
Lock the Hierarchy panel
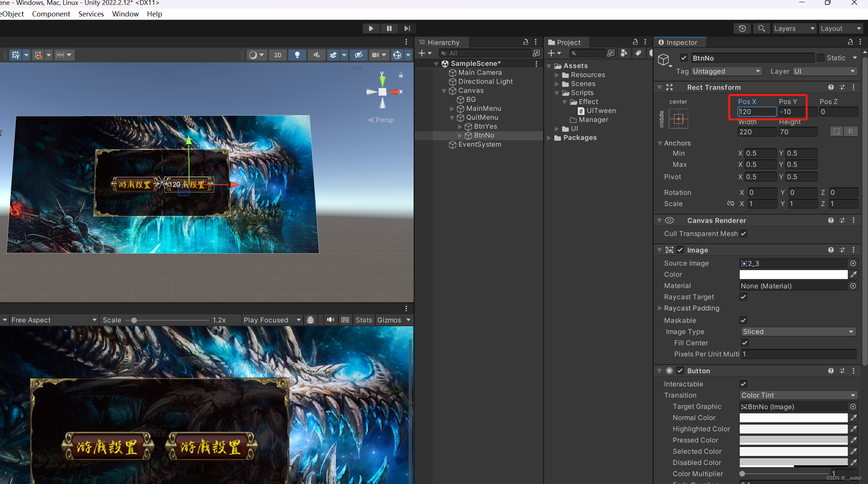526,42
